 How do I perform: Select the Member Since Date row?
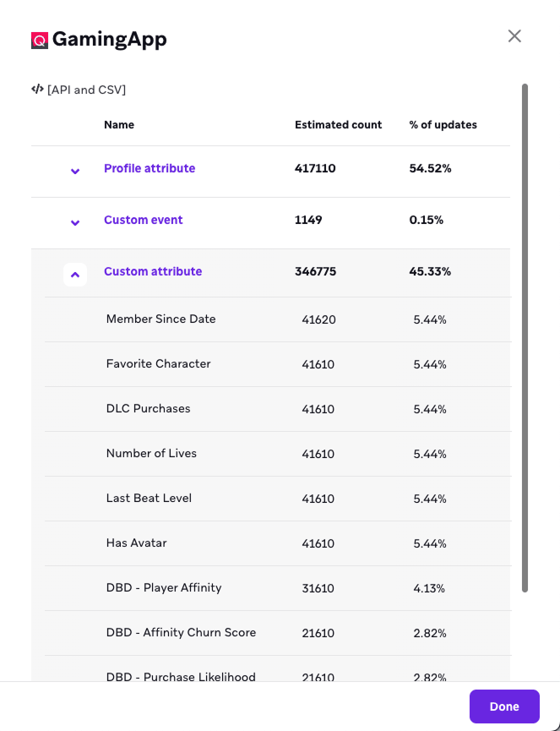tap(278, 319)
